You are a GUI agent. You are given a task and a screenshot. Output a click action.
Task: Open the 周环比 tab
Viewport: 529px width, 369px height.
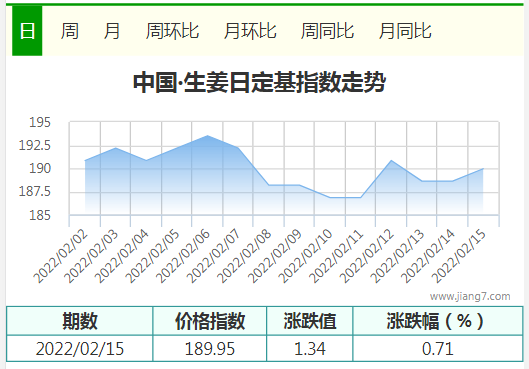(x=172, y=31)
